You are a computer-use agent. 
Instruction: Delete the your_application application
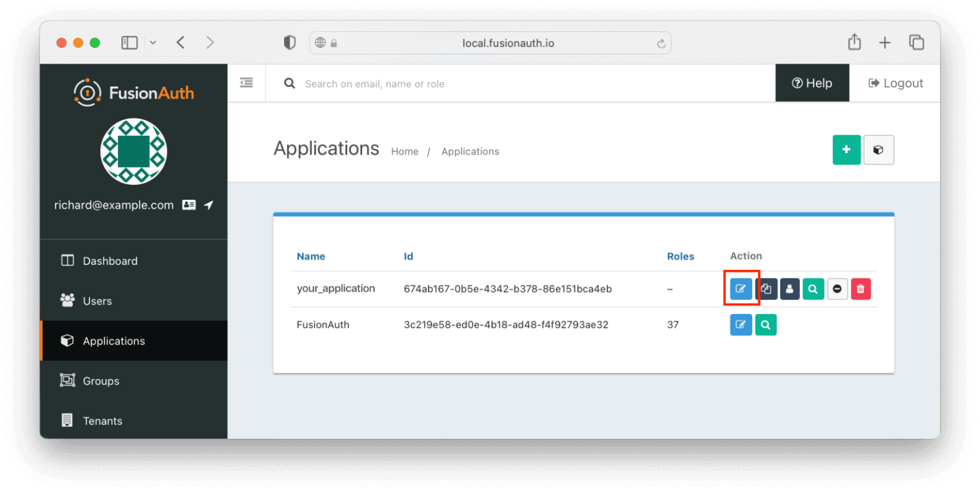(x=861, y=289)
